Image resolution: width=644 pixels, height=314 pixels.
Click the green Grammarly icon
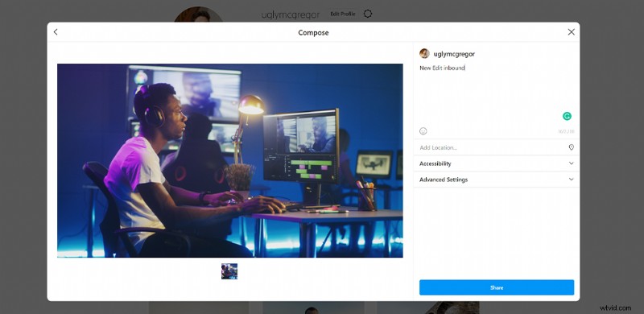tap(567, 116)
